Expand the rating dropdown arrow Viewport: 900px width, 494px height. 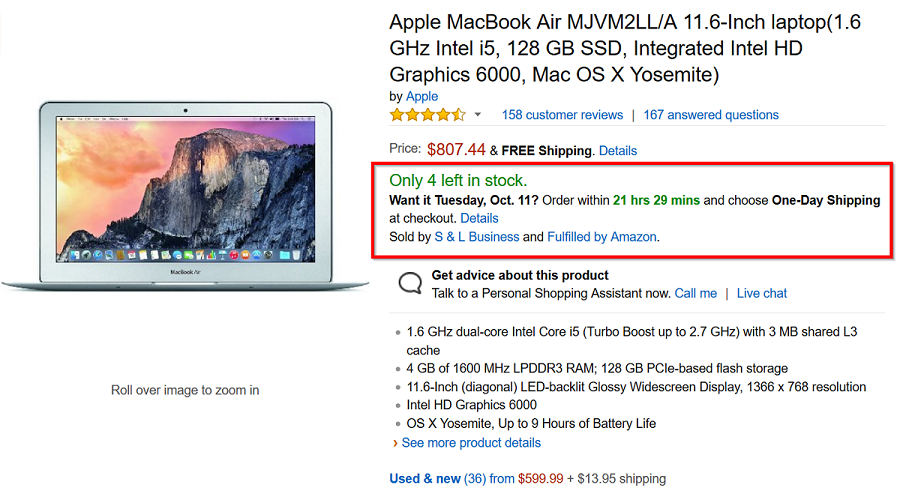478,115
